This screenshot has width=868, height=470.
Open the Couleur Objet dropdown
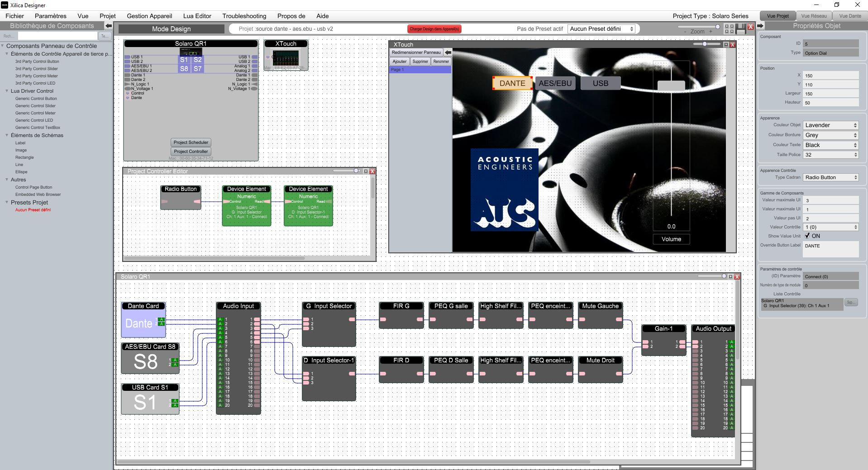point(831,125)
